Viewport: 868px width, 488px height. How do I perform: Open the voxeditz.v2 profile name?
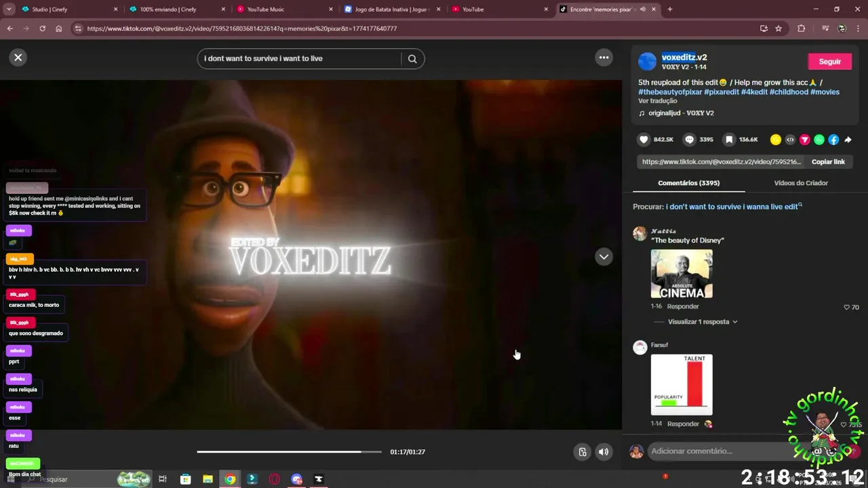[x=684, y=58]
